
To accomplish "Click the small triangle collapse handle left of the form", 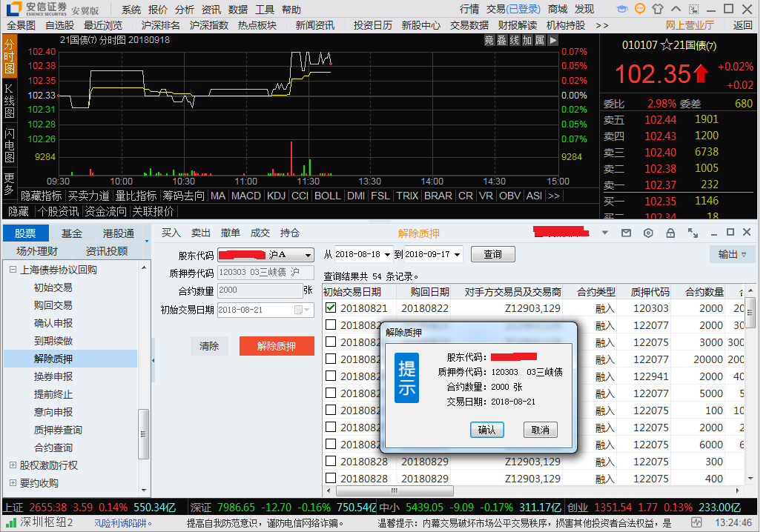I will (x=153, y=360).
